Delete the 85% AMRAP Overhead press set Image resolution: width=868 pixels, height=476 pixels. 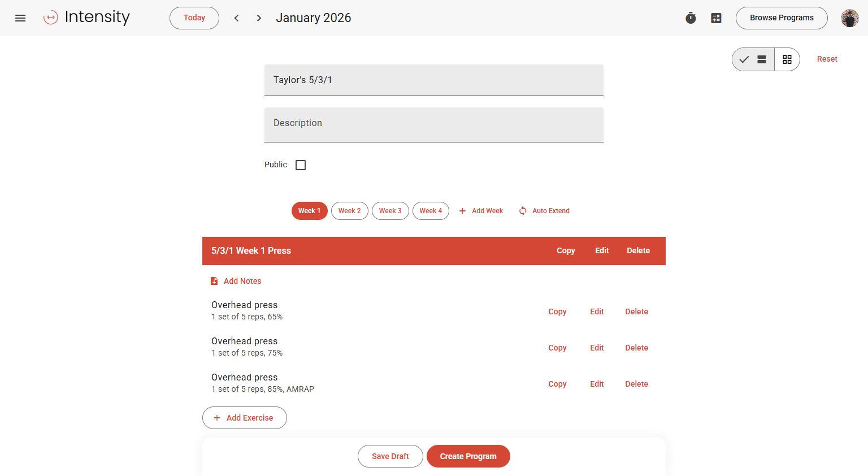[636, 384]
